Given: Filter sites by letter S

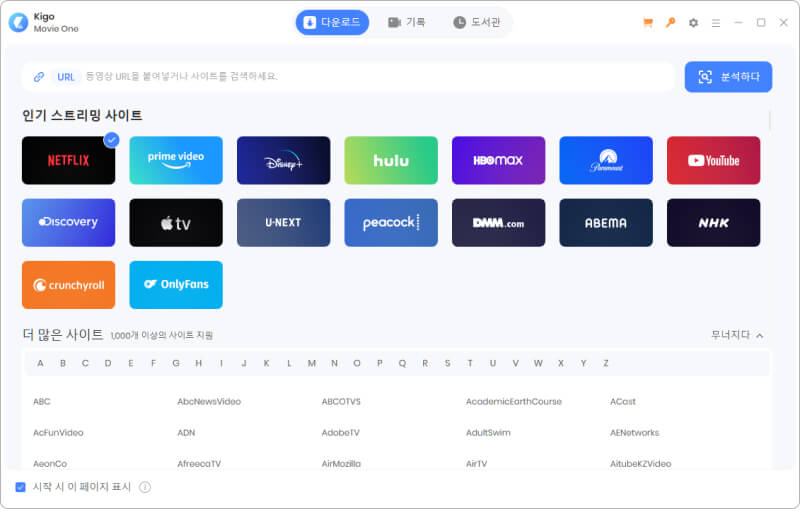Looking at the screenshot, I should [x=447, y=363].
